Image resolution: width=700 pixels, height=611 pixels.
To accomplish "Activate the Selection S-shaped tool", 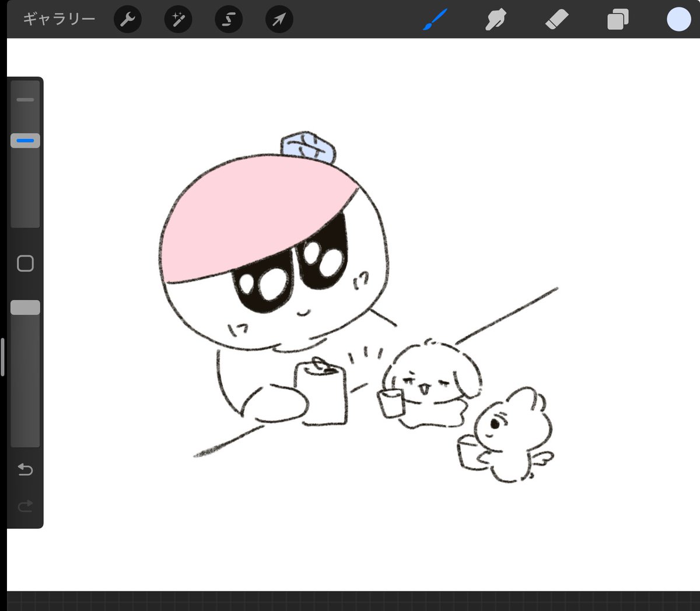I will coord(229,20).
